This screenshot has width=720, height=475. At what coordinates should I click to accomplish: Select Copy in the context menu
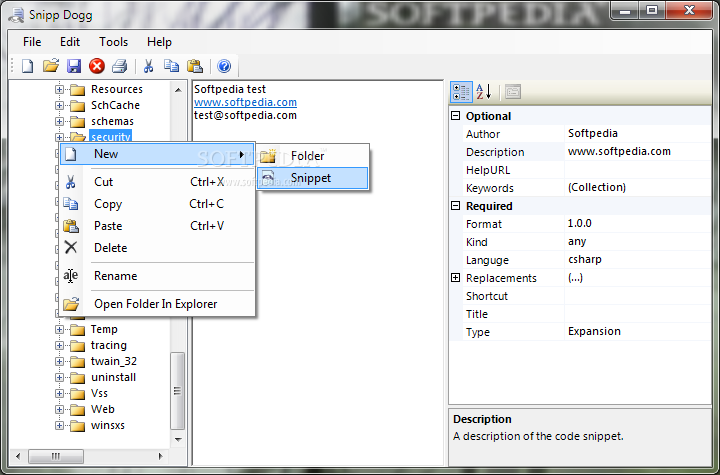click(x=157, y=204)
